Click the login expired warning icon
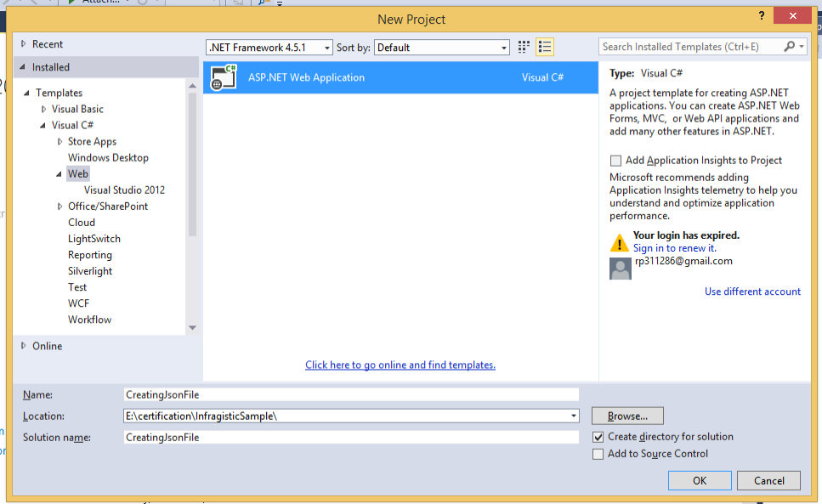 619,242
